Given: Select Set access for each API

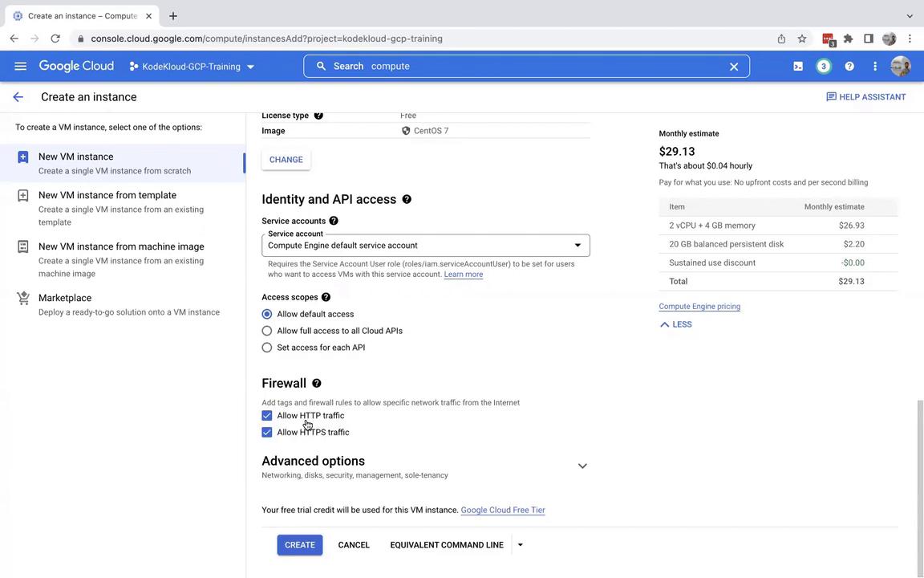Looking at the screenshot, I should (267, 348).
